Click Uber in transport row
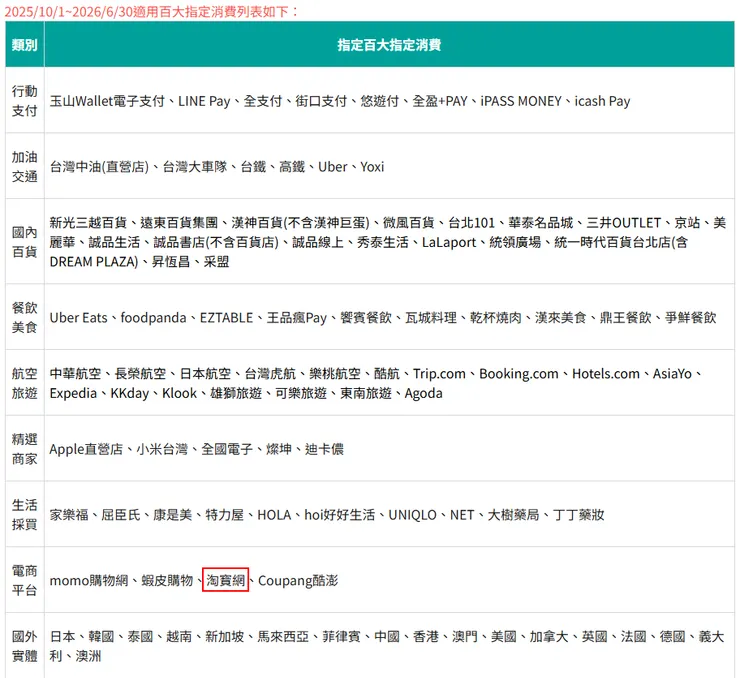Viewport: 740px width, 678px height. (333, 167)
